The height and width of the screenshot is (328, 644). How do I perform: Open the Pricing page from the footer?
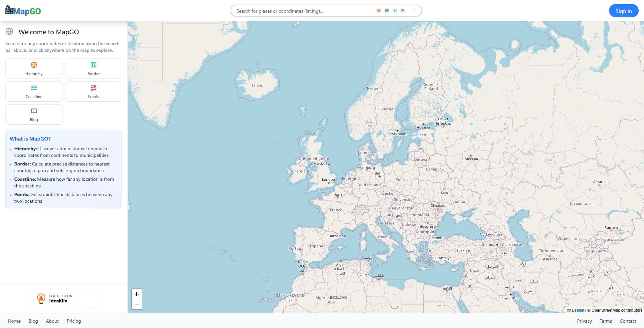tap(74, 321)
